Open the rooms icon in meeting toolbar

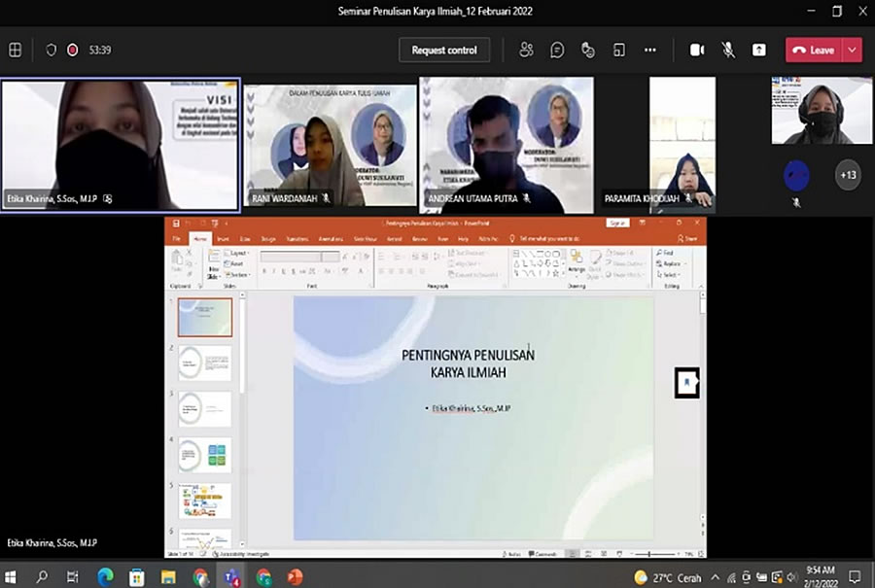point(618,50)
